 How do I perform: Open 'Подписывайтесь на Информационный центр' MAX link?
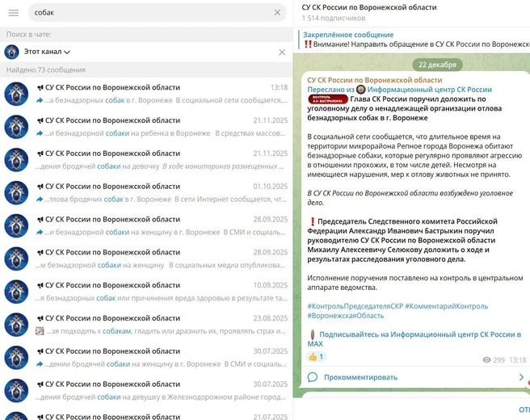(x=414, y=339)
